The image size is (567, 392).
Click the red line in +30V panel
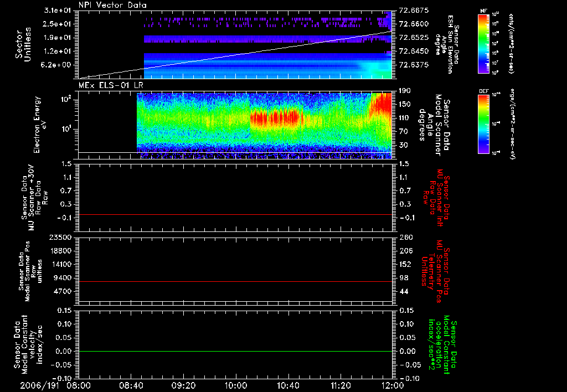(235, 214)
